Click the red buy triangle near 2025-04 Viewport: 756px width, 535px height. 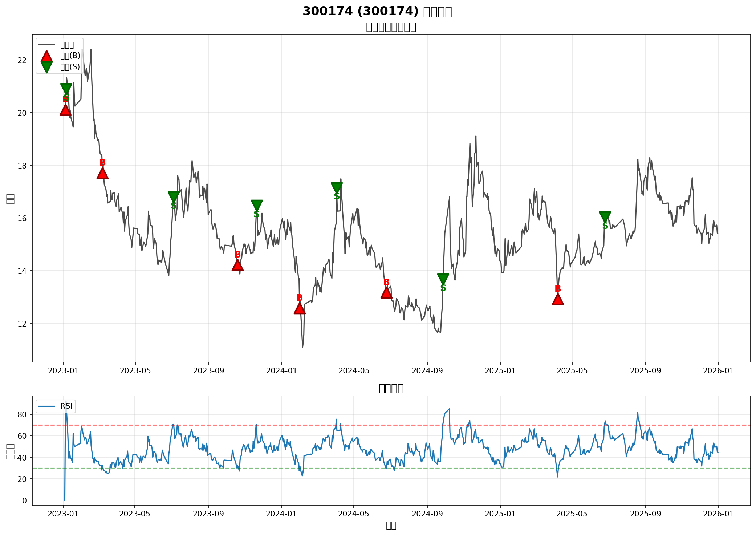[558, 300]
